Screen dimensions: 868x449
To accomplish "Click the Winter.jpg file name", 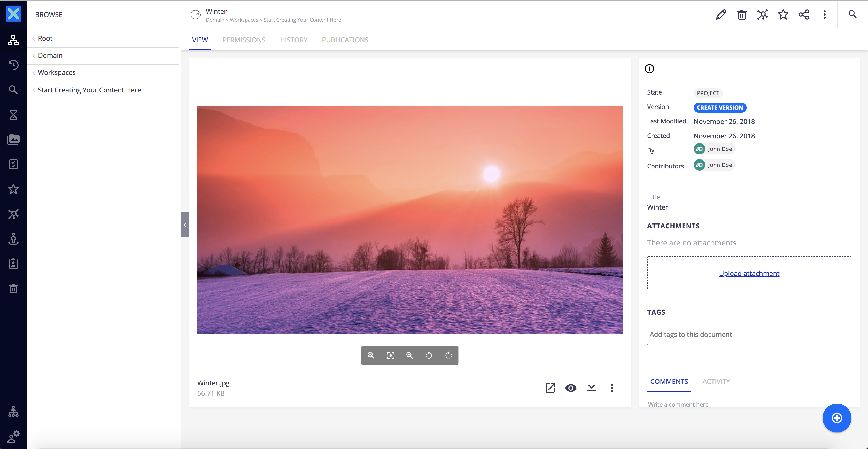I will tap(213, 383).
